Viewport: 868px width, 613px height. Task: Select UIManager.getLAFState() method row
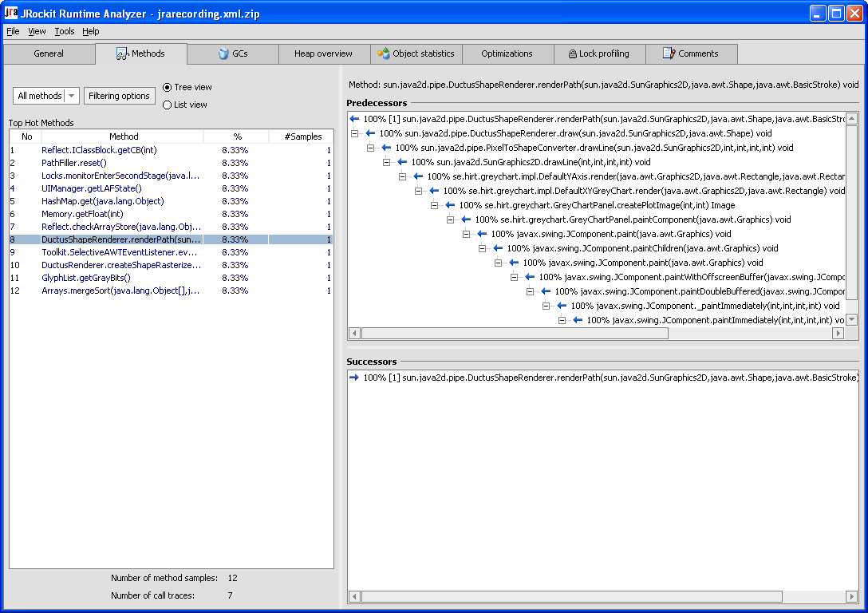click(x=171, y=188)
